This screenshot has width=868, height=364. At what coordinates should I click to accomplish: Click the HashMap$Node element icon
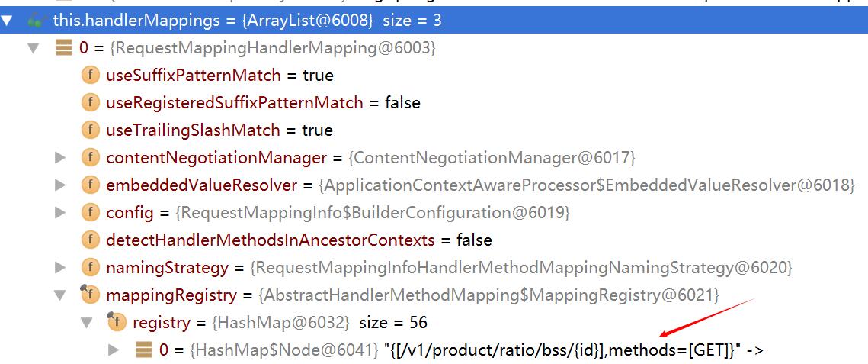[144, 350]
